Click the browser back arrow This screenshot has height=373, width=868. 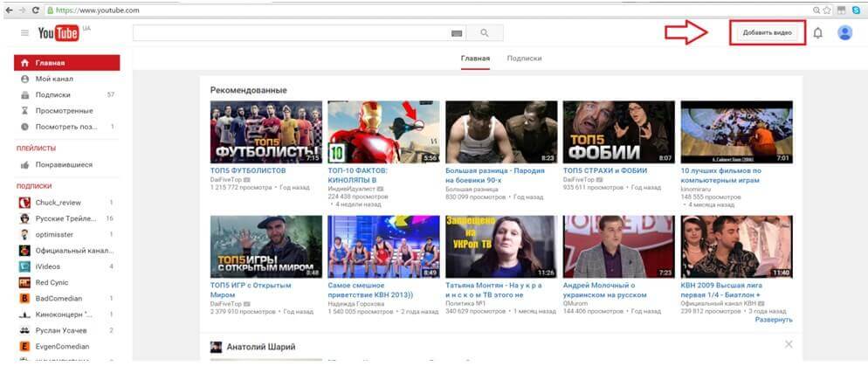(x=7, y=9)
